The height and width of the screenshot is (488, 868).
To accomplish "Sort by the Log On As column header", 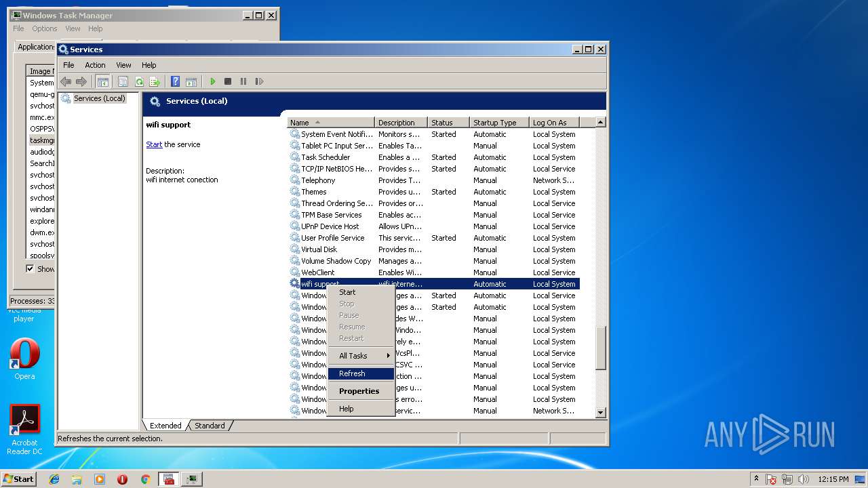I will (554, 123).
